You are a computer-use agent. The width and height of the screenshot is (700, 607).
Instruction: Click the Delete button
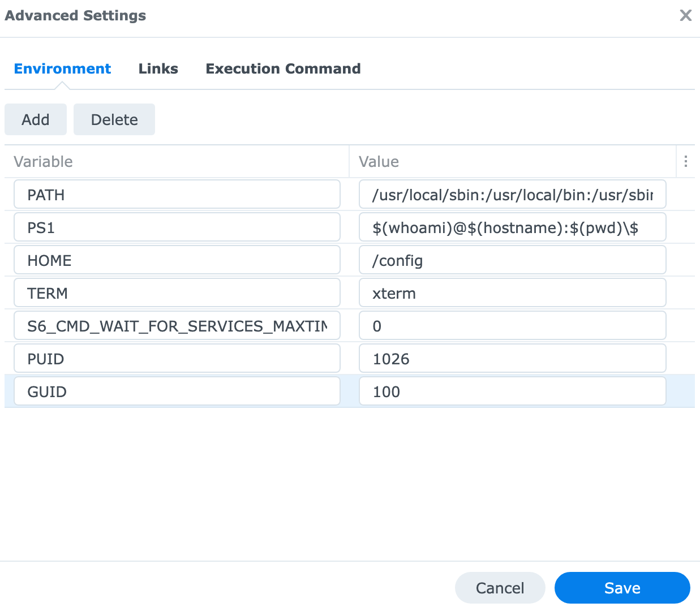click(114, 119)
